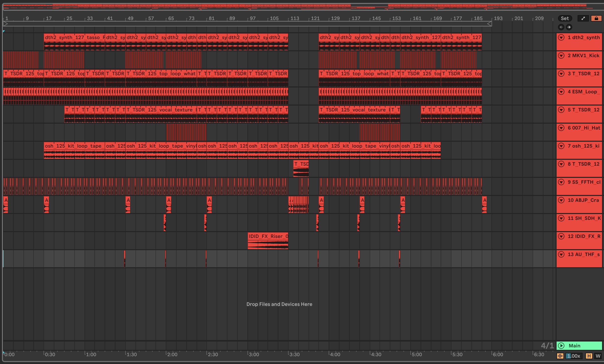Screen dimensions: 604x364
Task: Toggle automation mode icon
Action: coord(583,18)
